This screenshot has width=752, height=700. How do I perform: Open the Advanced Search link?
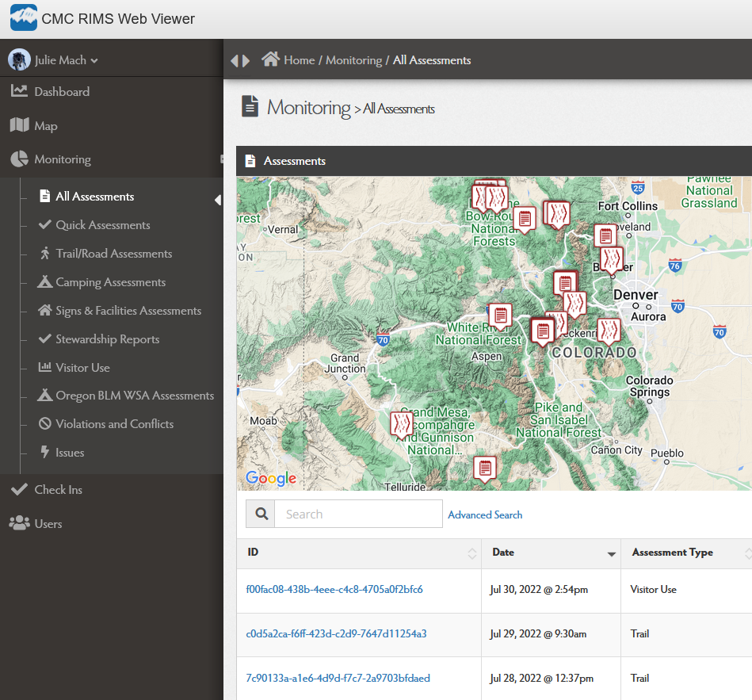485,514
